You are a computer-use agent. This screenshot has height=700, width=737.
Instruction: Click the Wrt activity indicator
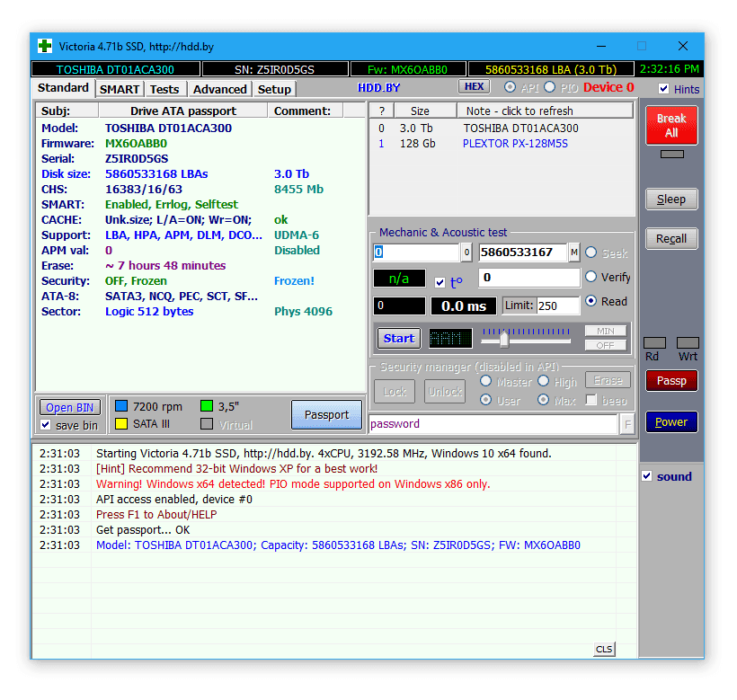click(688, 342)
